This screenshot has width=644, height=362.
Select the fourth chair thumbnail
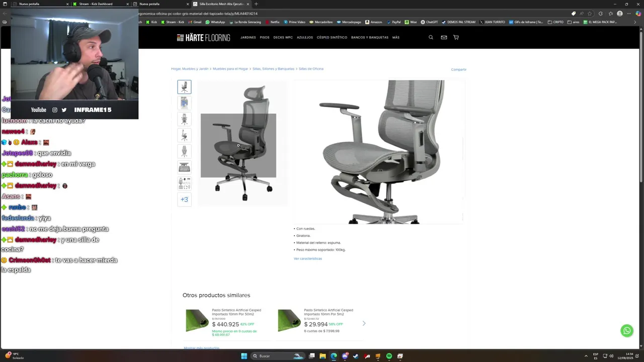[x=184, y=135]
